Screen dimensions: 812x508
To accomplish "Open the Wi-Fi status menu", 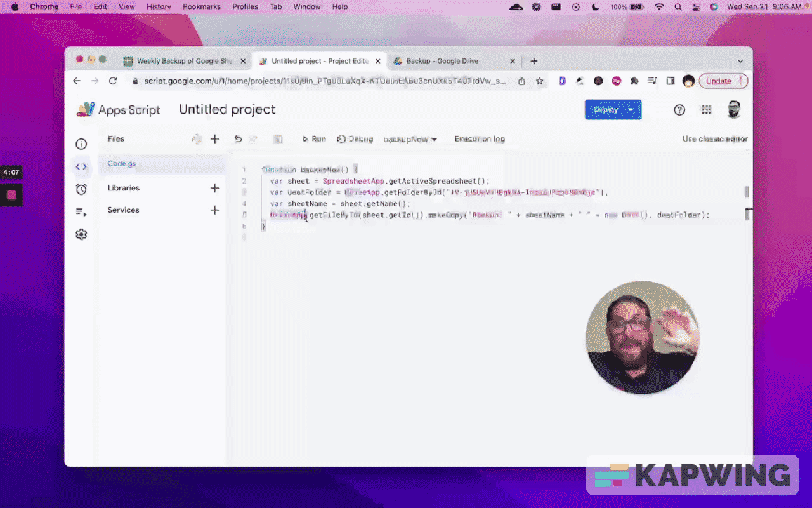I will click(x=659, y=6).
